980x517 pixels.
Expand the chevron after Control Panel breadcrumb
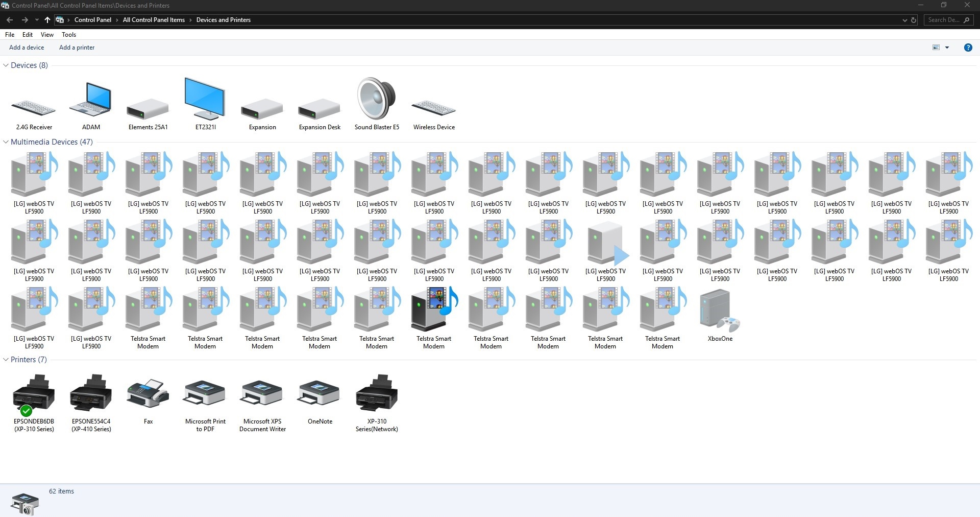pyautogui.click(x=117, y=20)
